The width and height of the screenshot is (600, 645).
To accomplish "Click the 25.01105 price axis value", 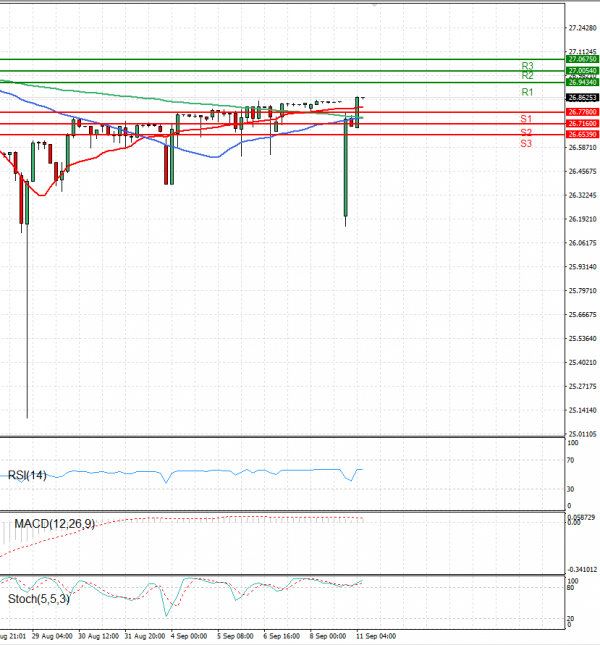I will (x=582, y=434).
